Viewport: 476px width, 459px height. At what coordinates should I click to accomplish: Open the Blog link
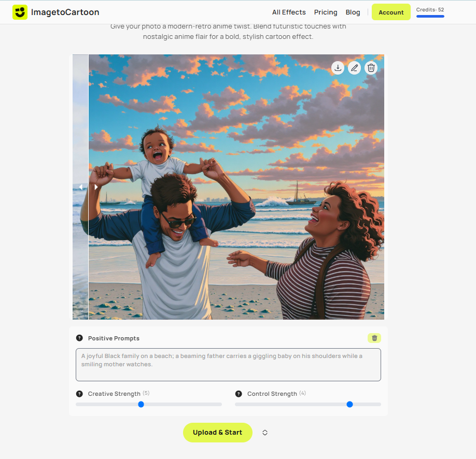[353, 12]
